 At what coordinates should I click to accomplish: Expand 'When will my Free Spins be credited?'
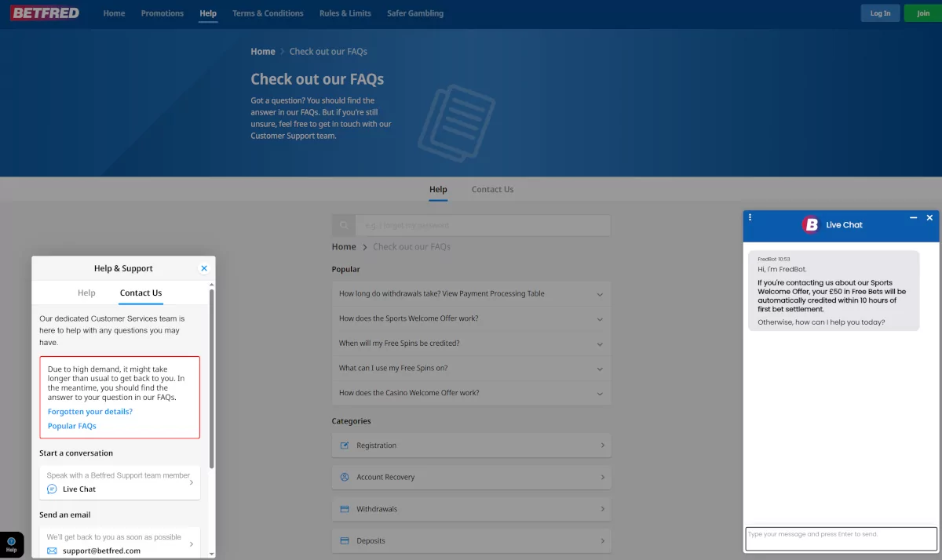pos(471,344)
